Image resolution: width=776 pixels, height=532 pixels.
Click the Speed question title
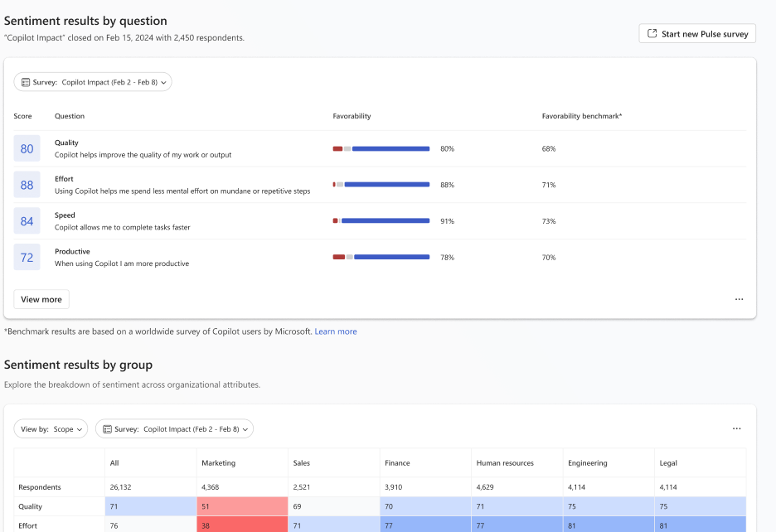click(65, 215)
